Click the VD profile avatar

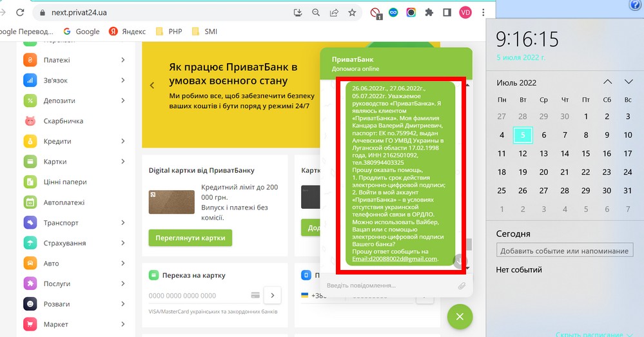465,13
